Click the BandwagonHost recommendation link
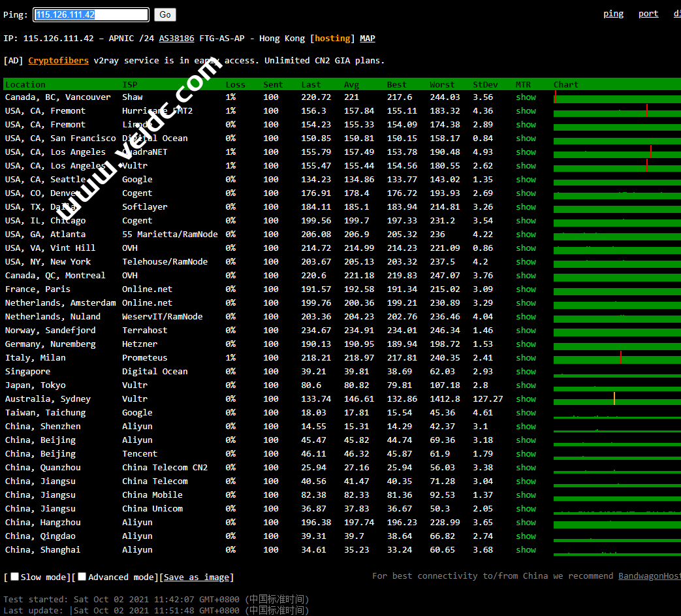Viewport: 681px width, 616px height. coord(649,576)
